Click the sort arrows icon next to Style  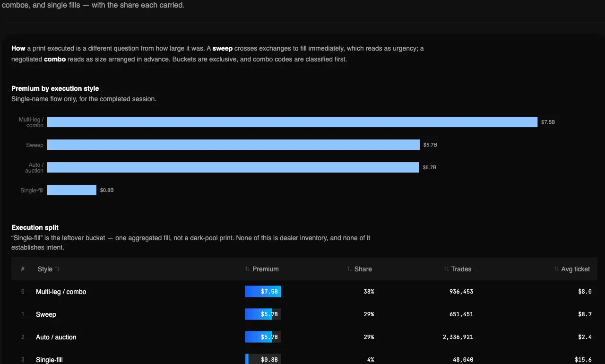click(x=57, y=269)
